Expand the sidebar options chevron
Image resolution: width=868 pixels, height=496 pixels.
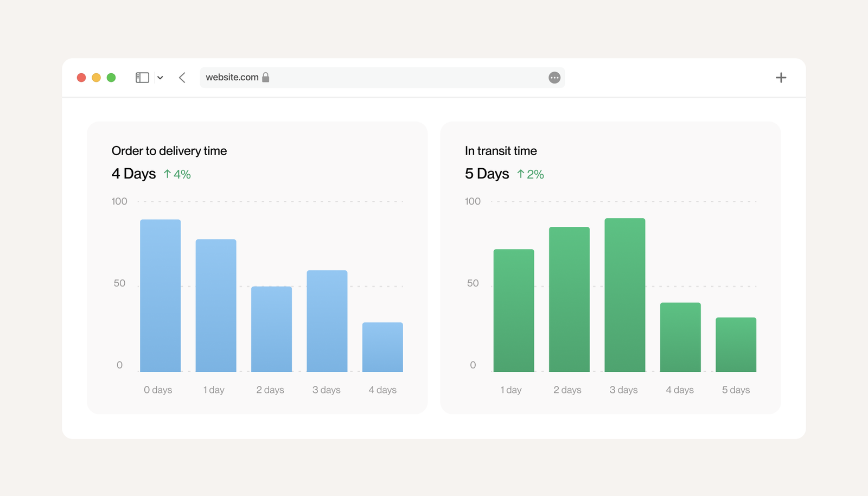tap(160, 78)
